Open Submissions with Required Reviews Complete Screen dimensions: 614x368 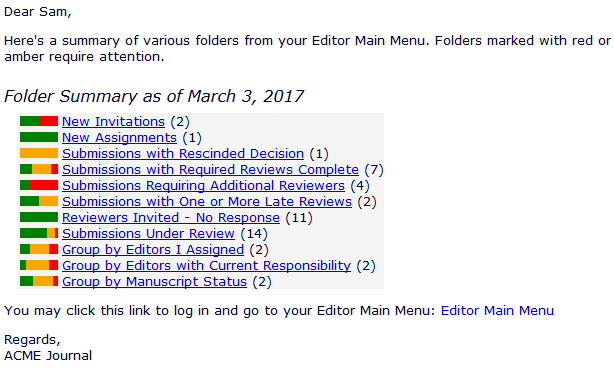(x=210, y=170)
